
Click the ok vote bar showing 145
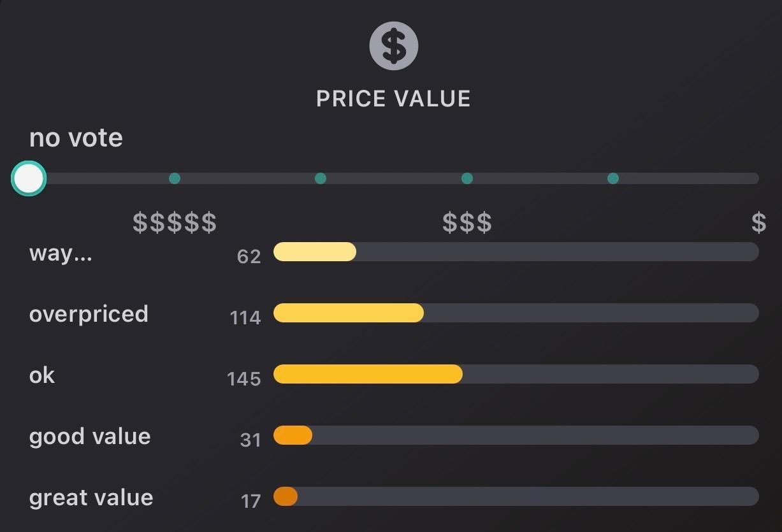[x=368, y=374]
